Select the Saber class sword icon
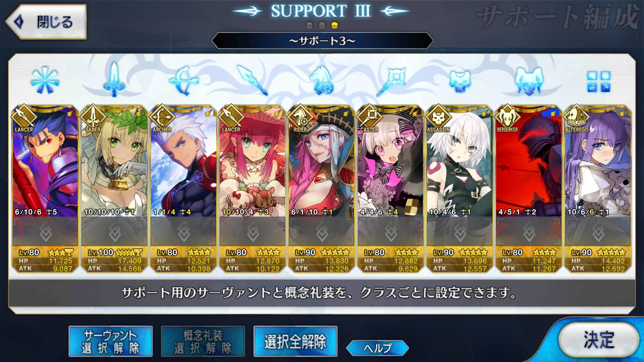This screenshot has height=362, width=644. pyautogui.click(x=114, y=79)
